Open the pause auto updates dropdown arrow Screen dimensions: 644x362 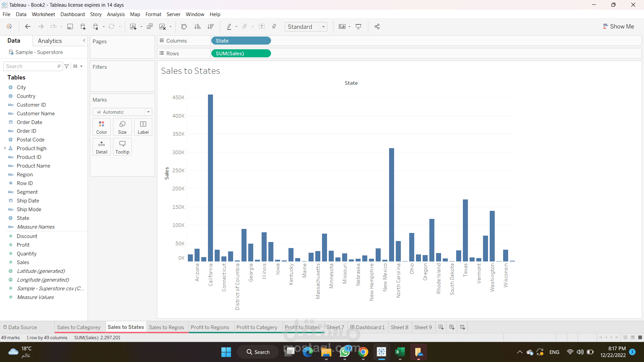coord(104,27)
